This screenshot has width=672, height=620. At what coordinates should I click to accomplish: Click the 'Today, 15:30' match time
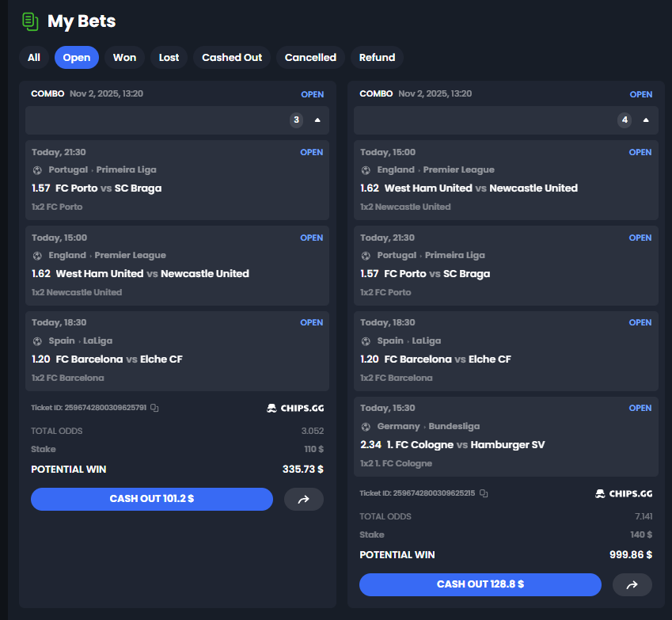pyautogui.click(x=387, y=409)
